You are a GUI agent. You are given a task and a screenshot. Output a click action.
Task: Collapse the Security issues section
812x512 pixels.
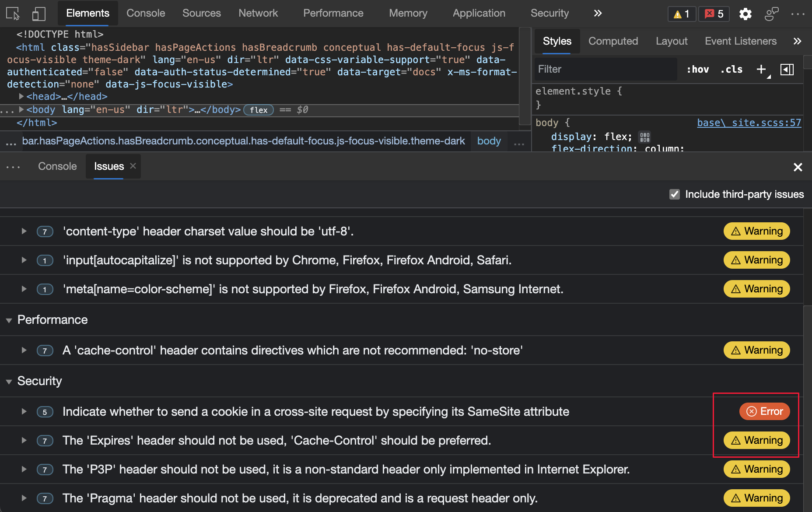pos(9,381)
